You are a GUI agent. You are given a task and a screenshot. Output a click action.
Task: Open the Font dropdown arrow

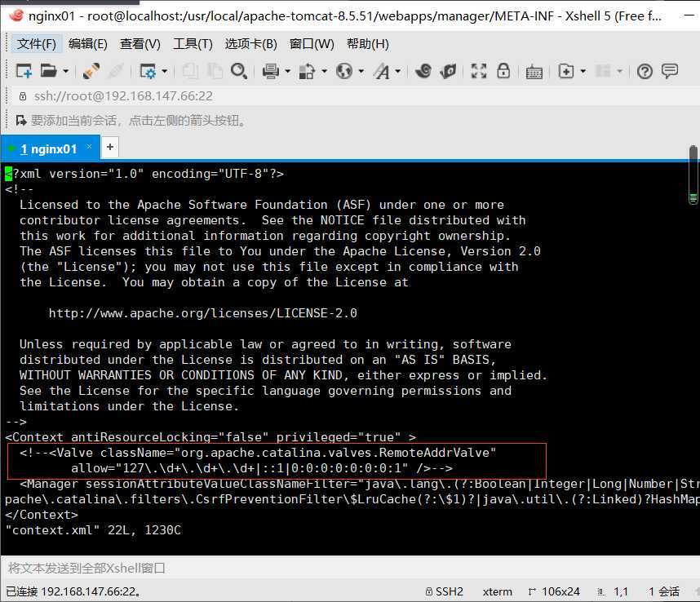(397, 71)
